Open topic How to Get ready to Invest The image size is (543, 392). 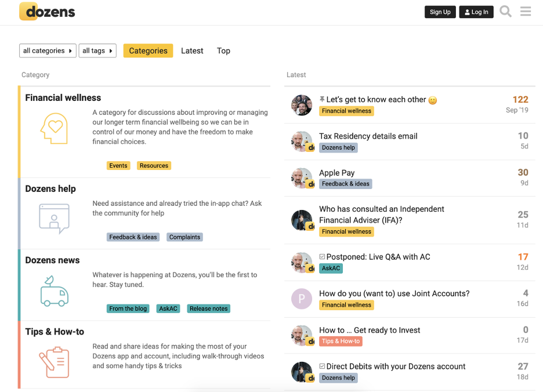tap(370, 330)
